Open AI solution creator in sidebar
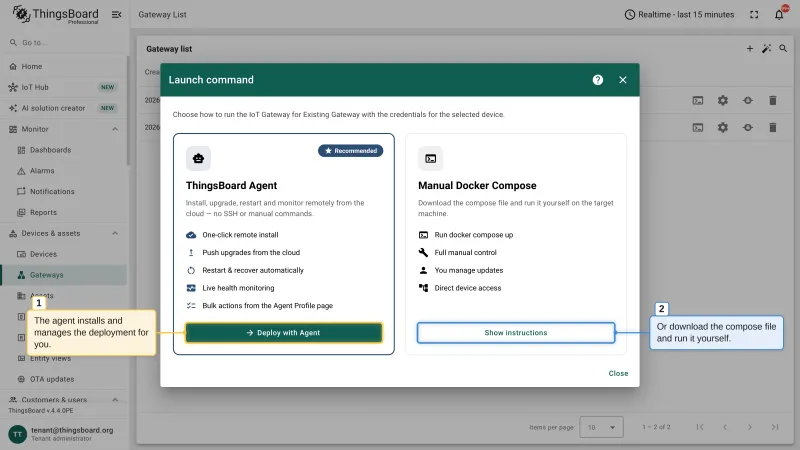Viewport: 800px width, 450px height. pos(64,108)
